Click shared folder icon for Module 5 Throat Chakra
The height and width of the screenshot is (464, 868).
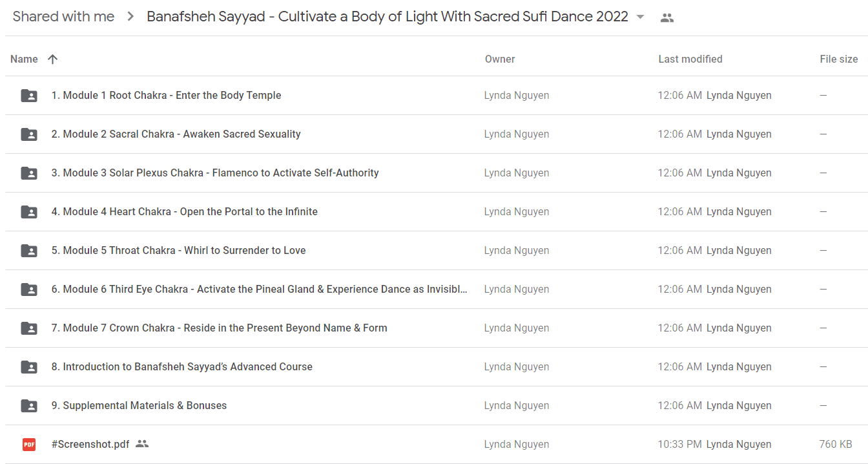[x=29, y=251]
